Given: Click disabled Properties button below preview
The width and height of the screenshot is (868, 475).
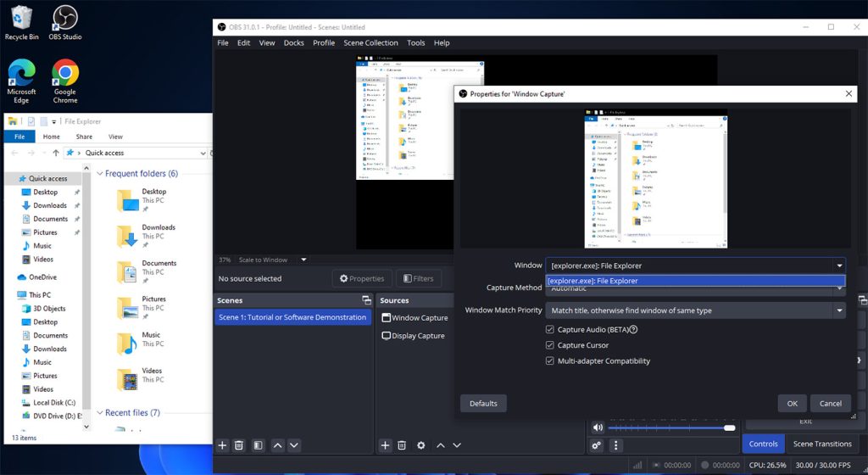Looking at the screenshot, I should pyautogui.click(x=362, y=278).
